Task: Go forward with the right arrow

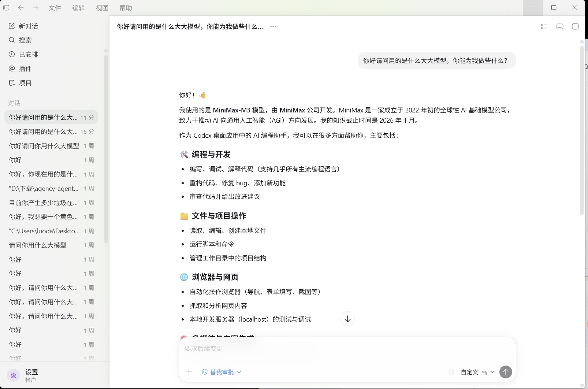Action: (36, 8)
